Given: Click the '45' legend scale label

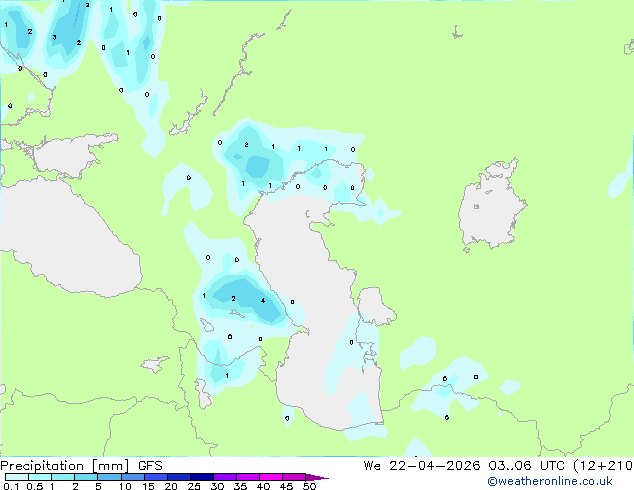Looking at the screenshot, I should click(286, 486).
